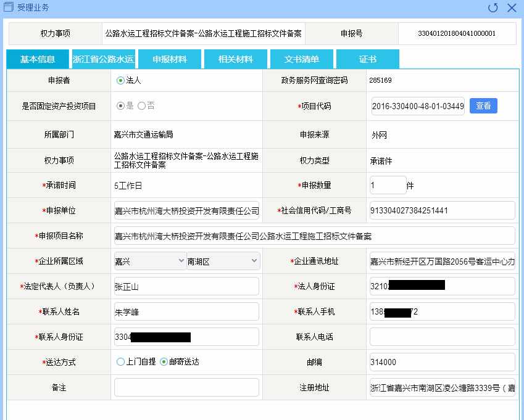Click the window icon beside 受理业务 title
524x420 pixels.
(x=9, y=8)
